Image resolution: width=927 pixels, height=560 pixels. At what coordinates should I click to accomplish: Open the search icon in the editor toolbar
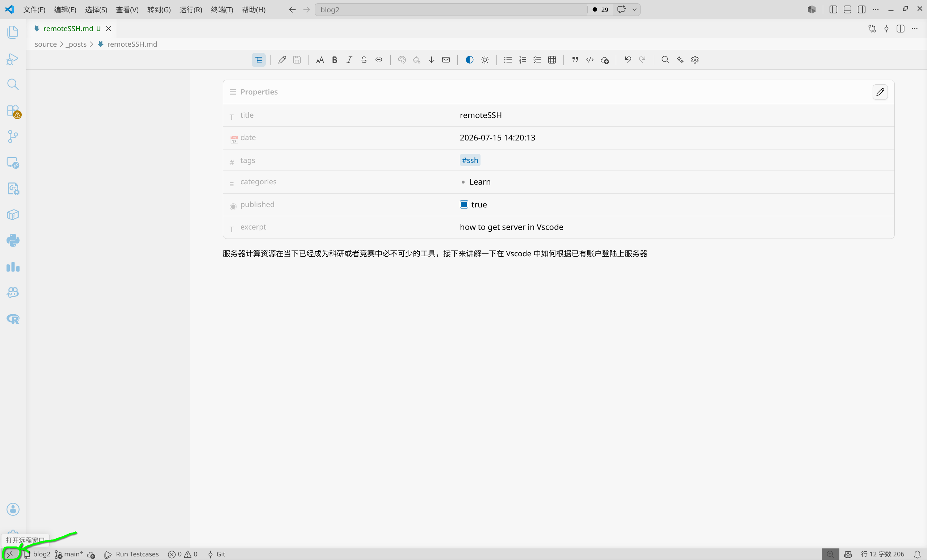pos(665,60)
